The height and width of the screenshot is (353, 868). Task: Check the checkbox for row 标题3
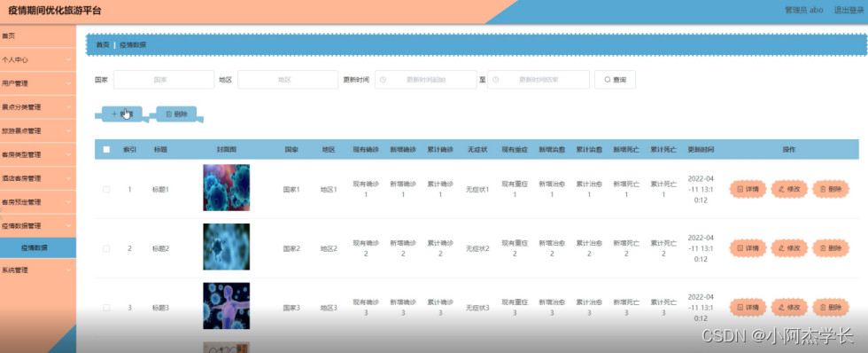(106, 308)
